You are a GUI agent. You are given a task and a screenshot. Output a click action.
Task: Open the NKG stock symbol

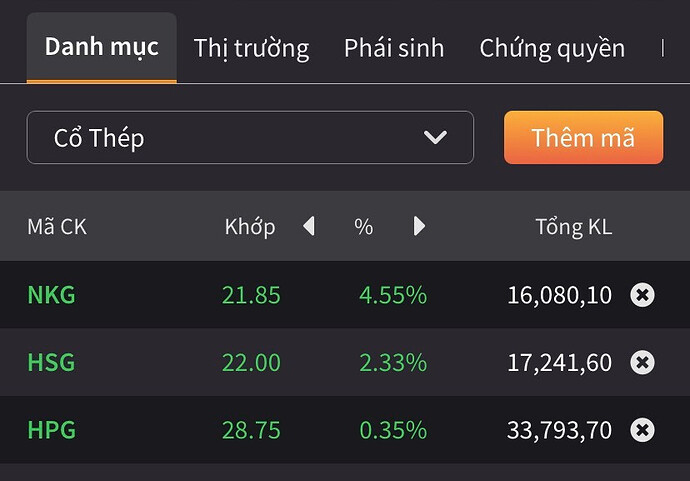click(x=51, y=295)
